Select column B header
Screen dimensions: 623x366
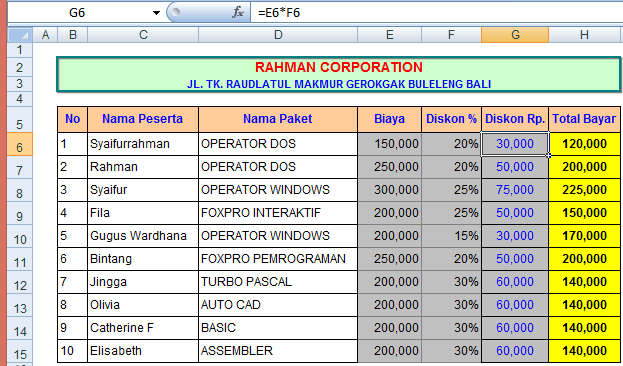[x=73, y=35]
